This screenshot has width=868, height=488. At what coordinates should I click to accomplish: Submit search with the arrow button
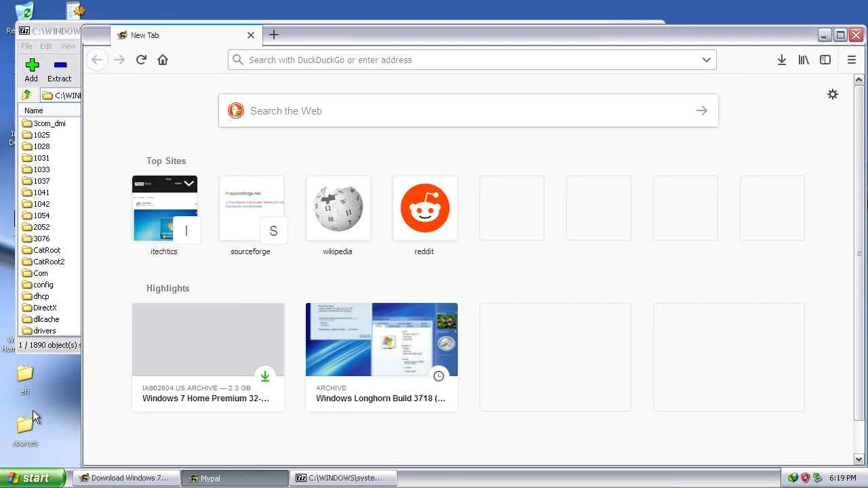point(702,110)
